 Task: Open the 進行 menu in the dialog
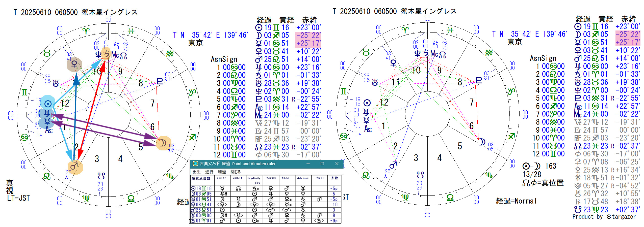(x=209, y=172)
